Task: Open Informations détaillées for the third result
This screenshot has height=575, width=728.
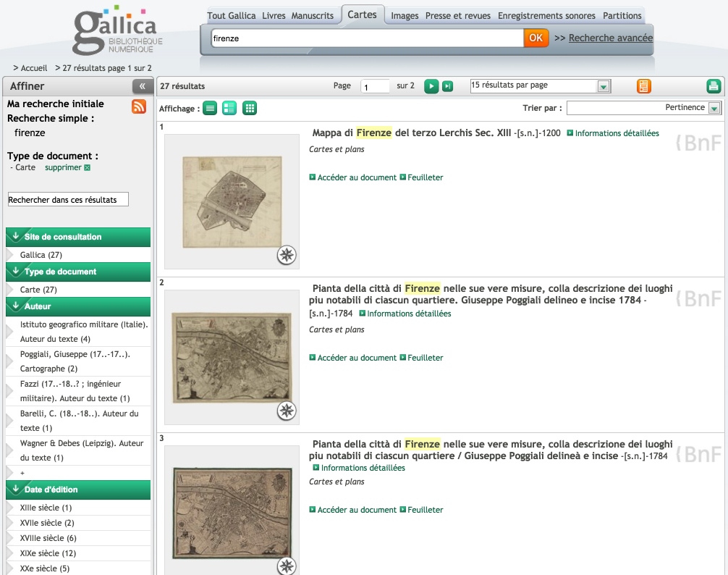Action: coord(359,468)
